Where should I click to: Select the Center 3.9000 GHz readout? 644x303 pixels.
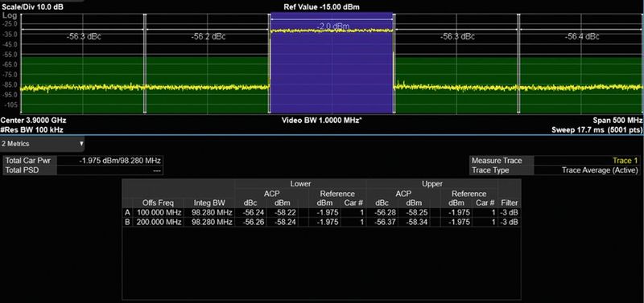[x=33, y=121]
